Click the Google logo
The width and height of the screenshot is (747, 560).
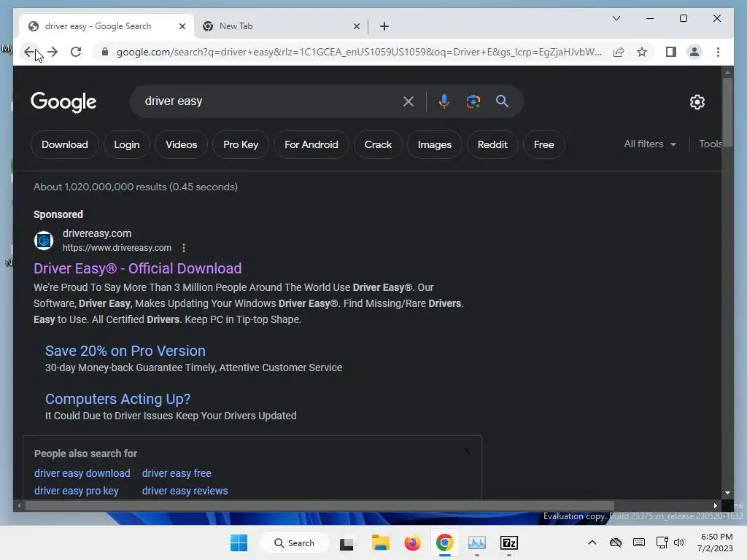63,102
